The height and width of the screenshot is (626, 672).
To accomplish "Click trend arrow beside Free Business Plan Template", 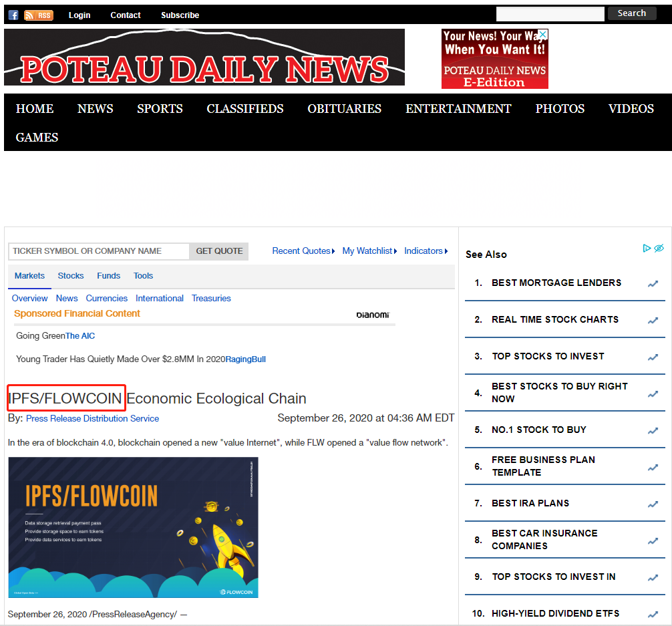I will [x=653, y=468].
